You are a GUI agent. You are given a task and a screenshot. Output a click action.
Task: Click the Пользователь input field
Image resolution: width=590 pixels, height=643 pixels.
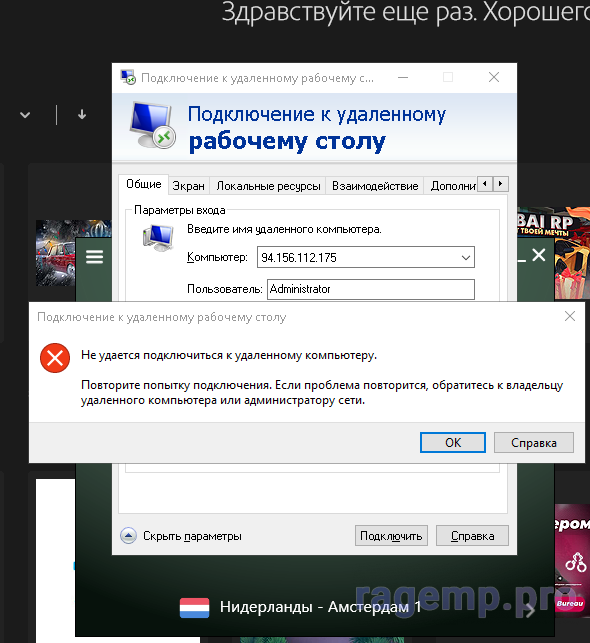pos(371,289)
